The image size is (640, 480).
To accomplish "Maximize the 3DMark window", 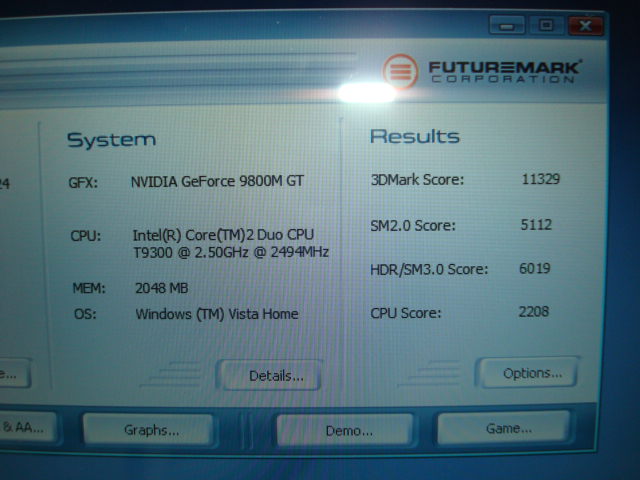I will 546,26.
